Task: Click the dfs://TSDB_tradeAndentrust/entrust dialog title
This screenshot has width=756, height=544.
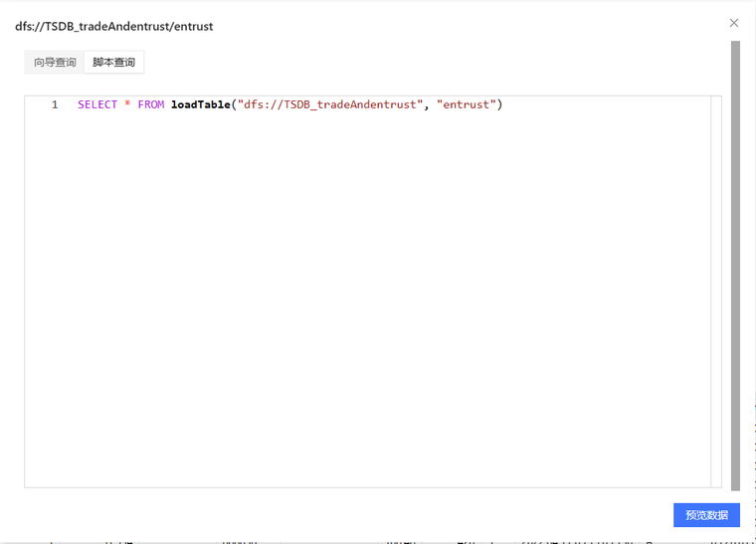Action: point(113,27)
